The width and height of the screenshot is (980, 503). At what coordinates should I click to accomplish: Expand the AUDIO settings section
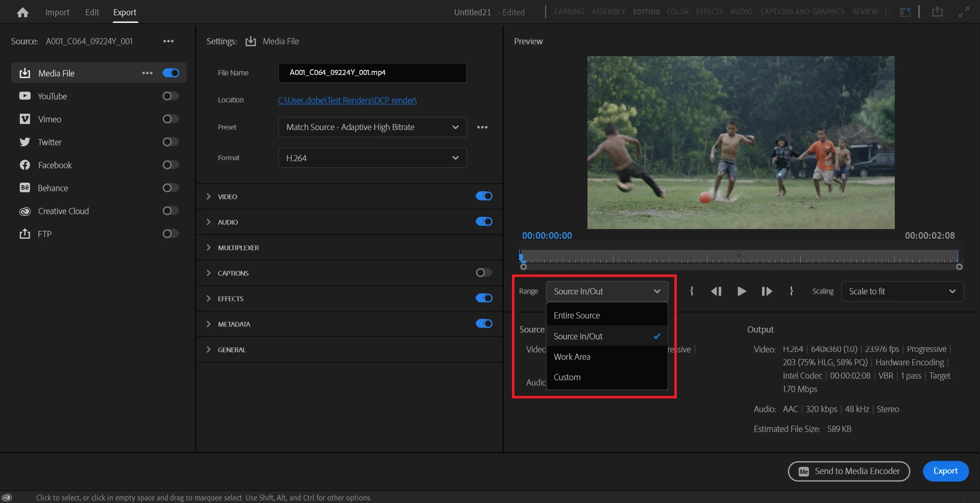pos(208,222)
